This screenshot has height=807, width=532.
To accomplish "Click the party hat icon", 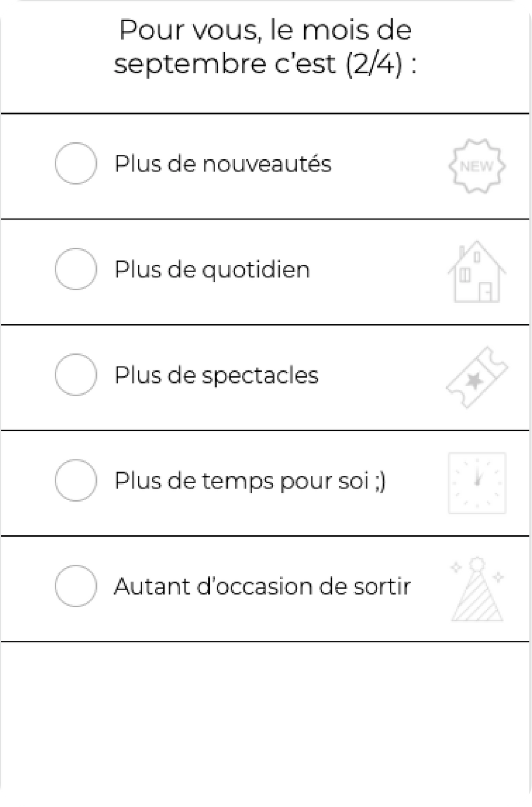I will [x=477, y=589].
